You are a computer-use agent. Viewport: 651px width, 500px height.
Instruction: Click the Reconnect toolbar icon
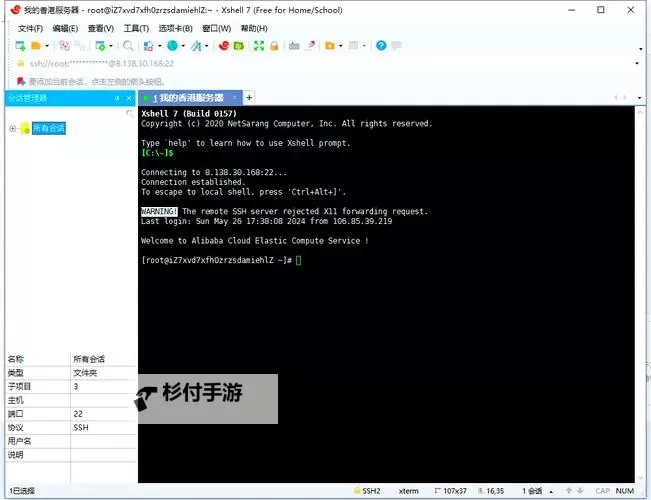[x=80, y=46]
